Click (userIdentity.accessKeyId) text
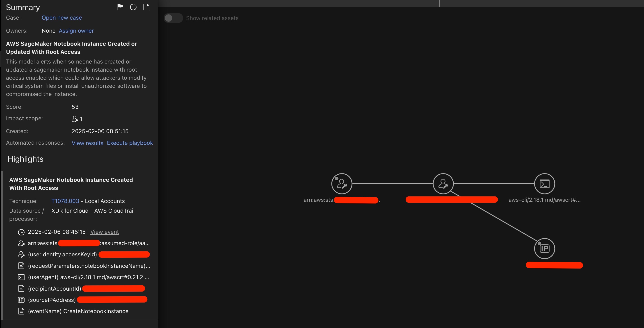Image resolution: width=644 pixels, height=328 pixels. click(62, 255)
